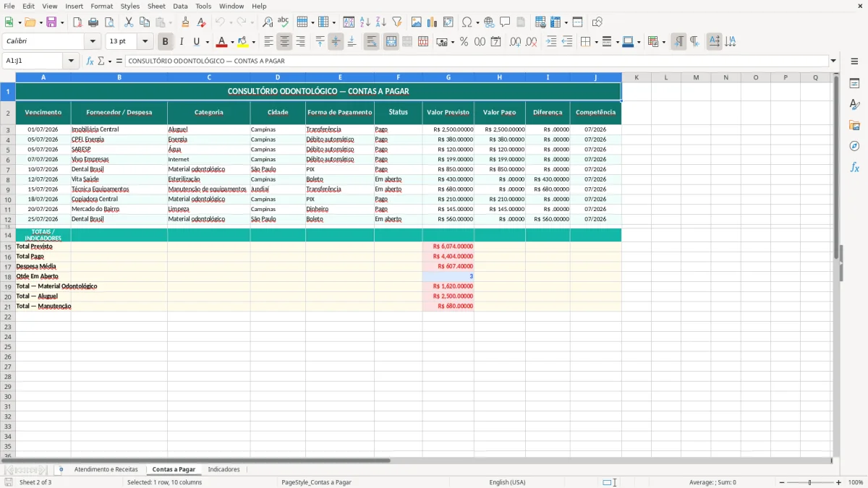The width and height of the screenshot is (868, 488).
Task: Open sidebar Navigator compass icon
Action: (854, 146)
